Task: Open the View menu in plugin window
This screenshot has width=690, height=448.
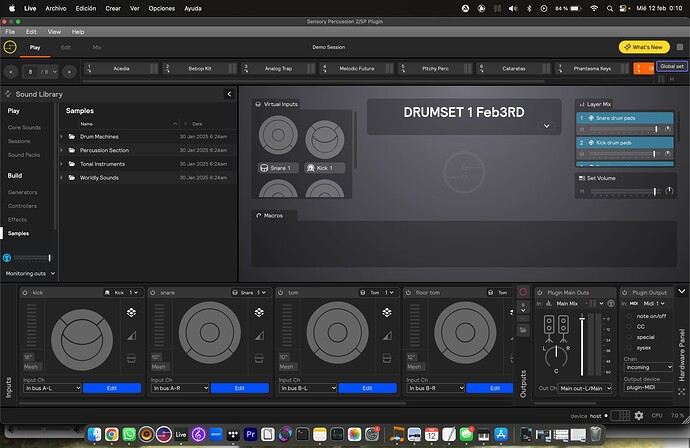Action: point(54,32)
